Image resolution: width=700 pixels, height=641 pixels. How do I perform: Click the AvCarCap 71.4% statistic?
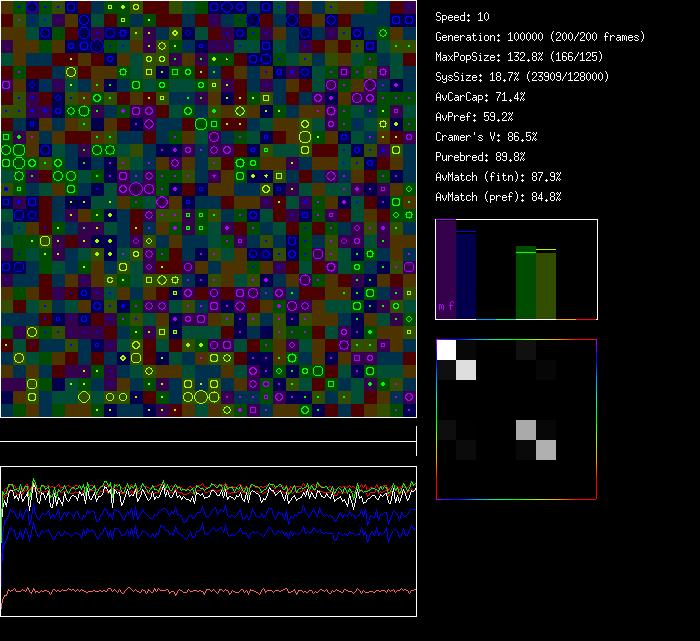[480, 97]
